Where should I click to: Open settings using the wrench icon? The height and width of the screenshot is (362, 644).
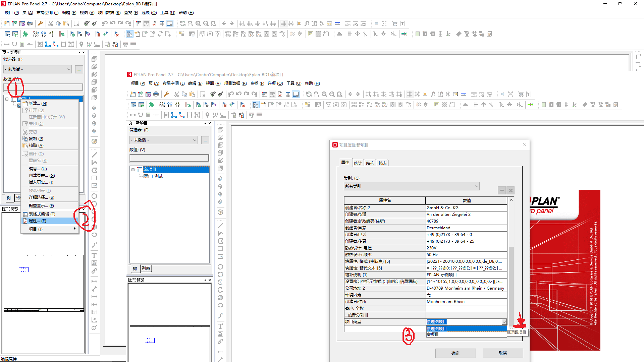(x=40, y=23)
